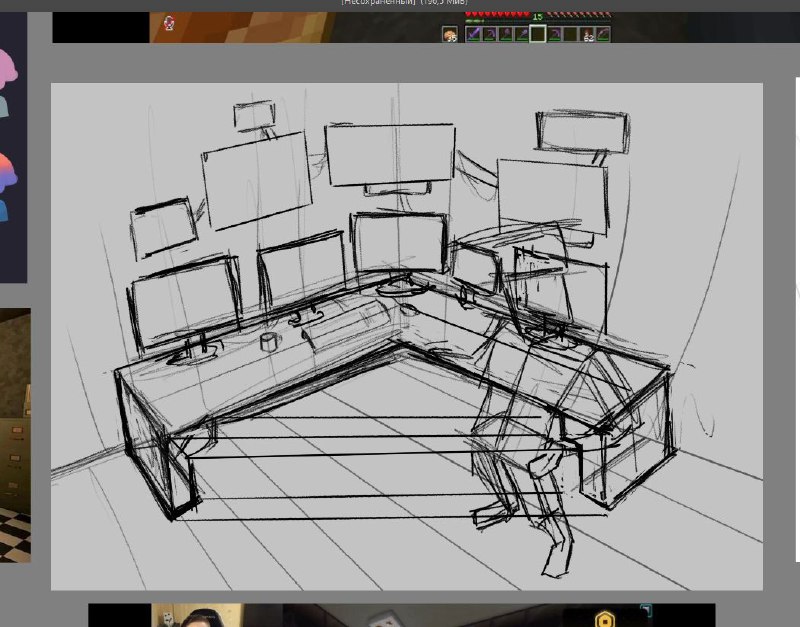This screenshot has height=627, width=800.
Task: Select the pickaxe in second hotbar slot
Action: coord(489,34)
